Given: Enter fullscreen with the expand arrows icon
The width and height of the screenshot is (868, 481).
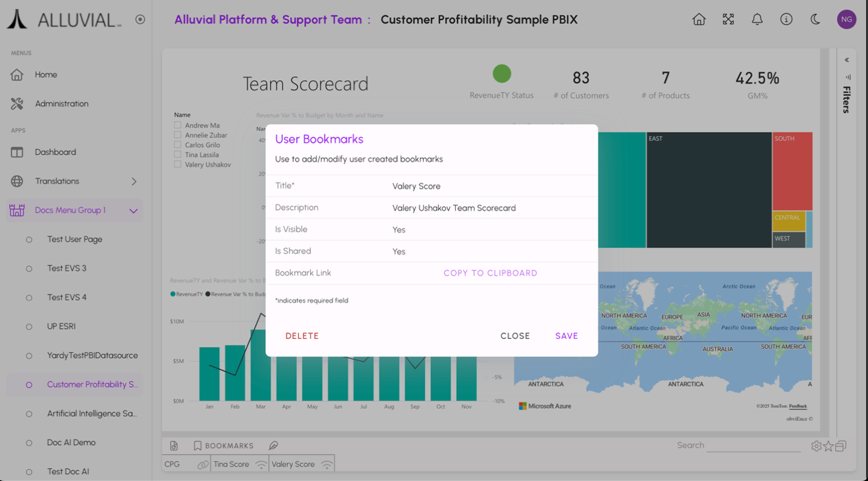Looking at the screenshot, I should [728, 19].
